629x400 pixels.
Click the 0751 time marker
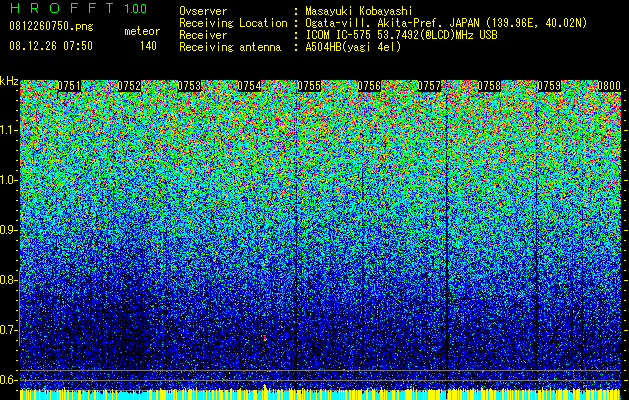[69, 86]
